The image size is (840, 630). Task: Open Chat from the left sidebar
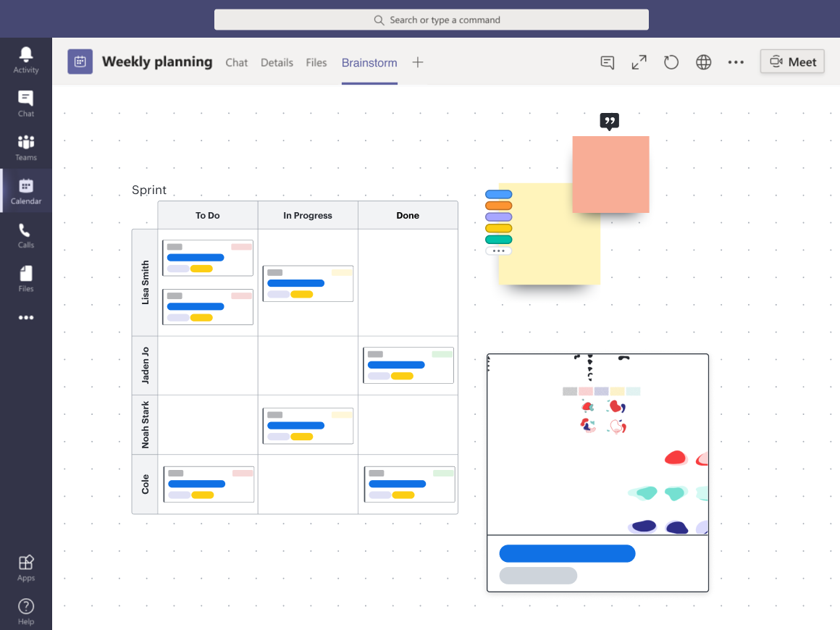click(x=26, y=104)
